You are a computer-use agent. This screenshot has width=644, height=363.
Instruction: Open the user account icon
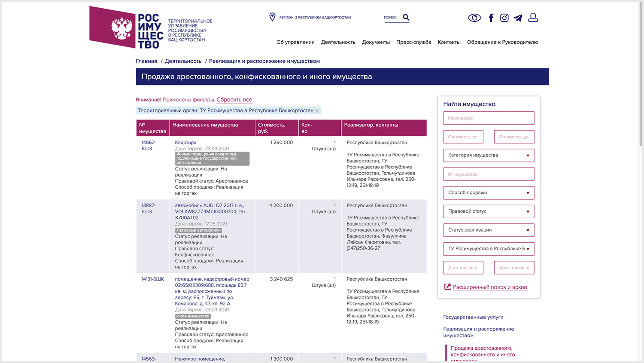coord(533,18)
